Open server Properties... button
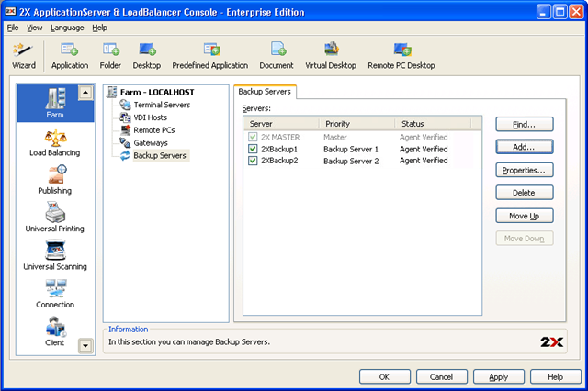This screenshot has width=588, height=391. click(525, 171)
